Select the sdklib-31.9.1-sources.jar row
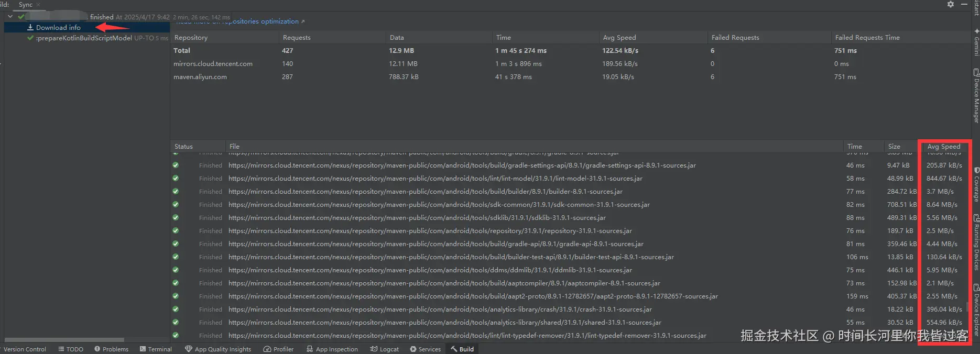Screen dimensions: 980x354 pos(570,218)
